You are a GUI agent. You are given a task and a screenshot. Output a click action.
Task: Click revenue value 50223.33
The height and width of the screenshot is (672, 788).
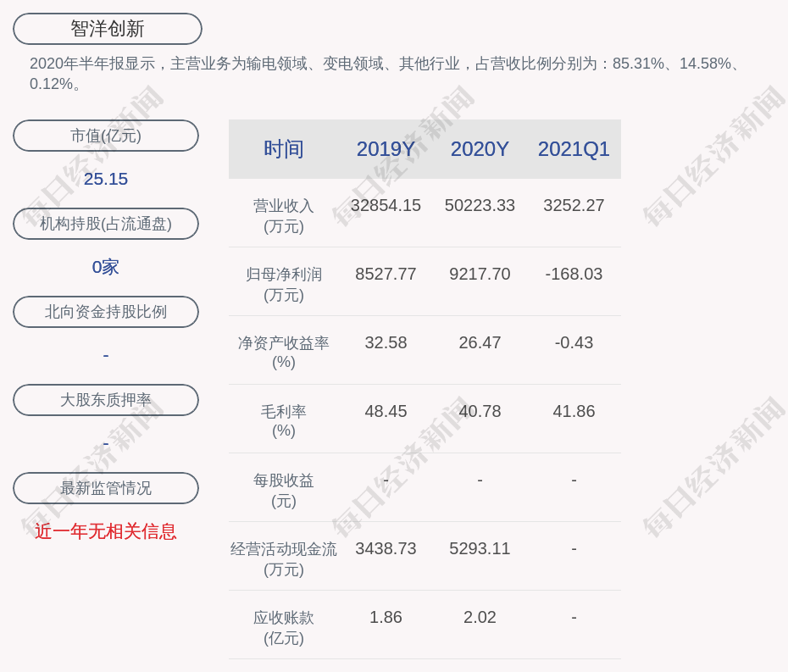(x=480, y=206)
